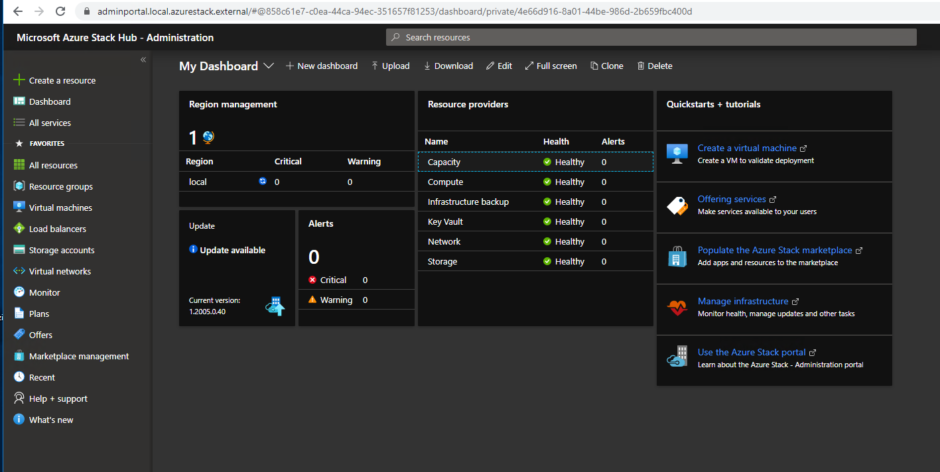The image size is (940, 472).
Task: Collapse the left sidebar with chevron
Action: 143,60
